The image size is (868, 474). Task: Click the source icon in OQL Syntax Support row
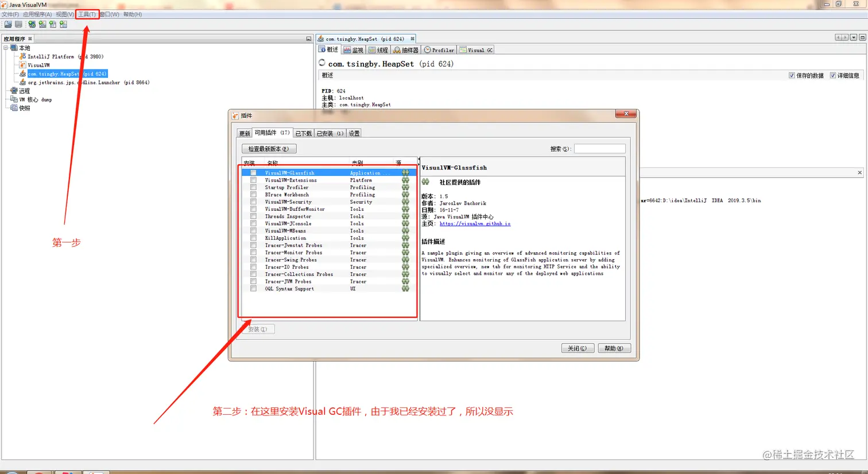[405, 288]
